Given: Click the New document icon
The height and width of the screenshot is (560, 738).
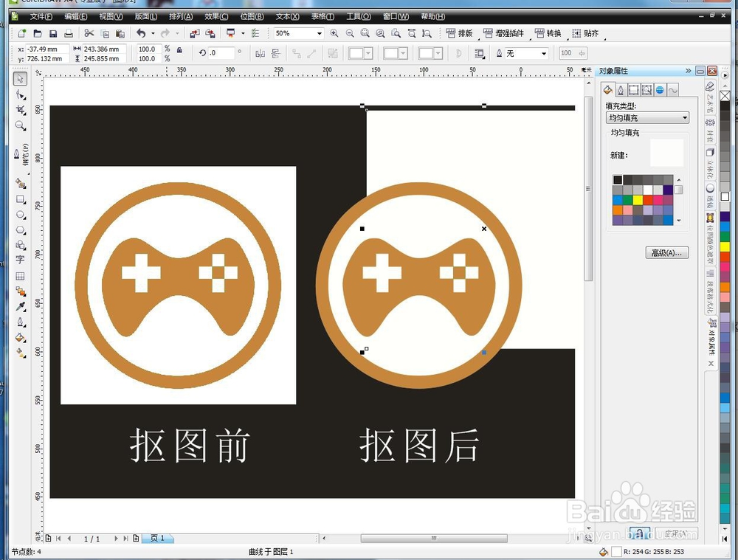Looking at the screenshot, I should point(21,33).
